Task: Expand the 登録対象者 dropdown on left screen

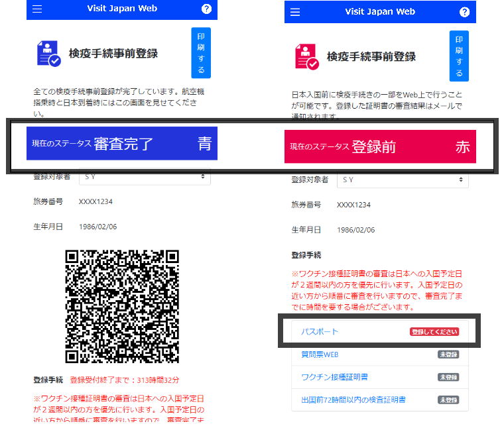Action: point(144,177)
